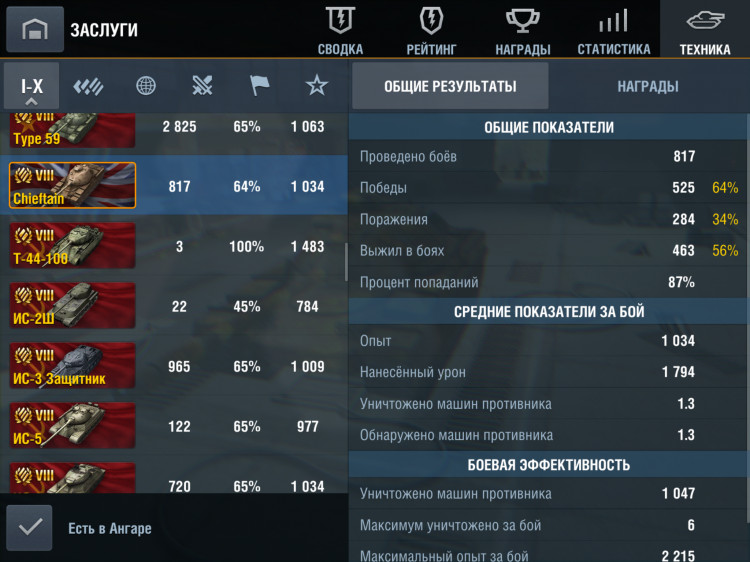Open the Награды sub-tab on right panel
Screen dimensions: 750x562
(x=648, y=87)
